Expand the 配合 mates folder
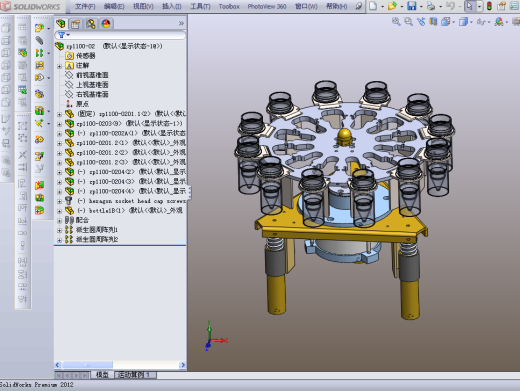Screen dimensions: 520x391 (x=59, y=221)
